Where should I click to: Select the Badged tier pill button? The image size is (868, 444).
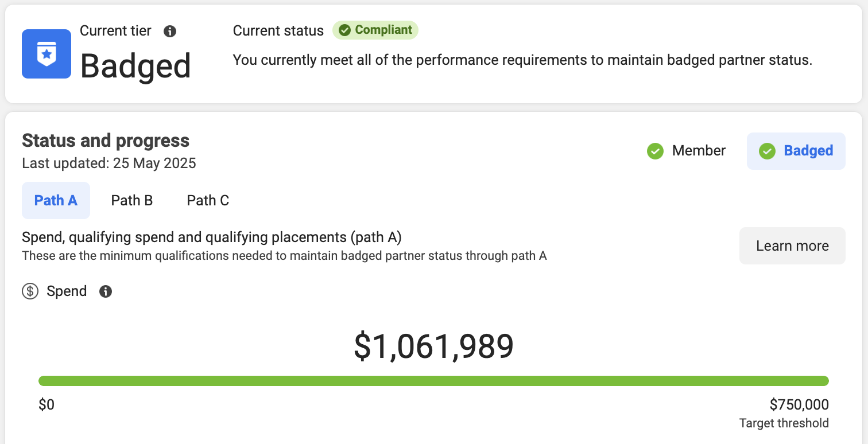tap(796, 151)
